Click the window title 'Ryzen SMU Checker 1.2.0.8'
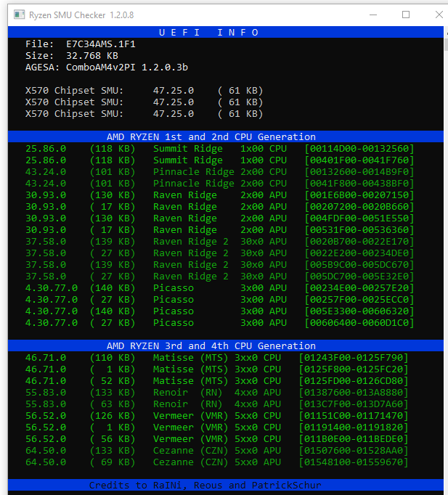This screenshot has width=448, height=495. [x=81, y=15]
